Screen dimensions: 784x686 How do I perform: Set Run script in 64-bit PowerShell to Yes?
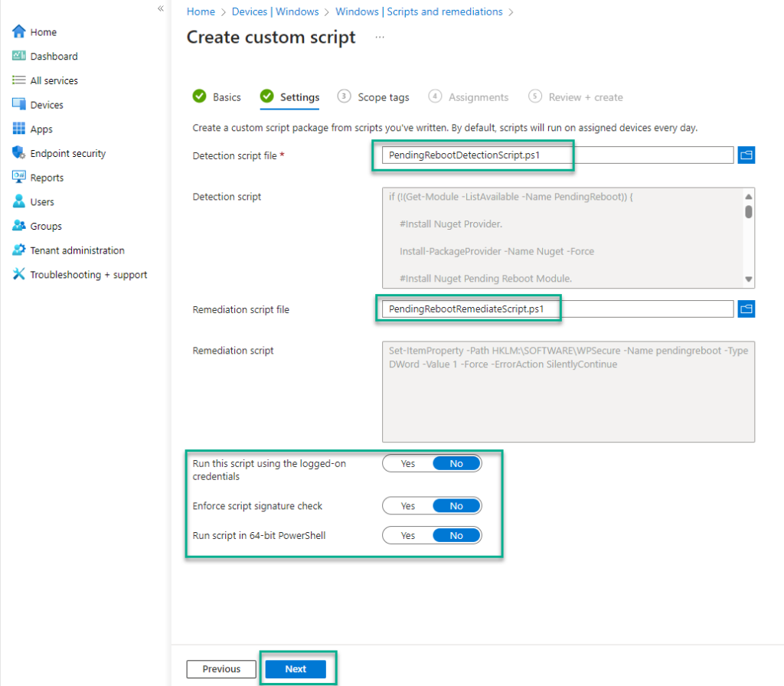coord(408,535)
